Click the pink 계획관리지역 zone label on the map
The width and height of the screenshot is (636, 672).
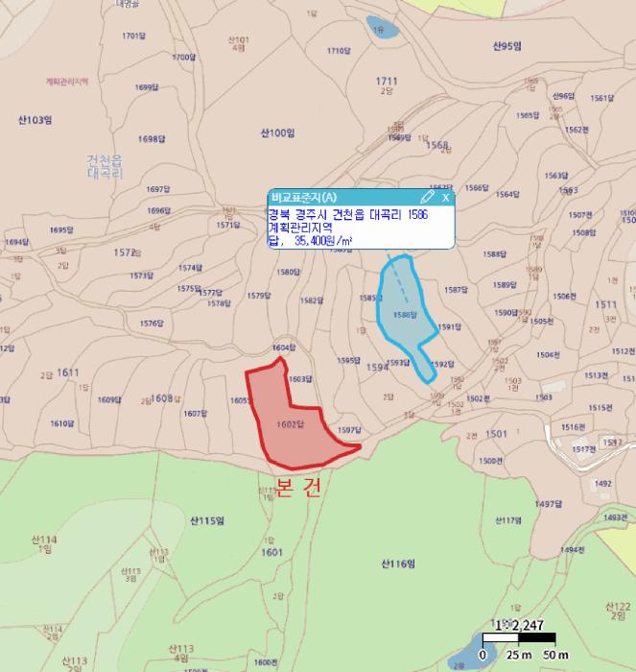[67, 81]
